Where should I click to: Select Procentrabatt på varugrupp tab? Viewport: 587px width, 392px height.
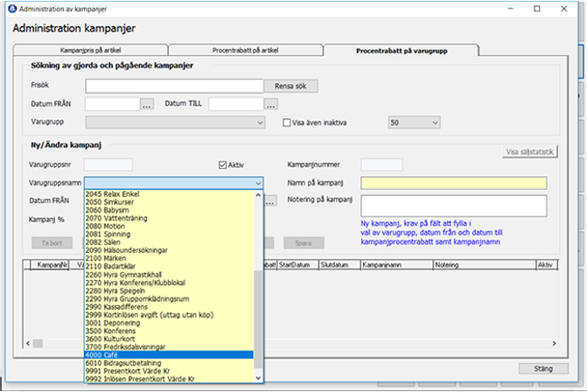[402, 51]
